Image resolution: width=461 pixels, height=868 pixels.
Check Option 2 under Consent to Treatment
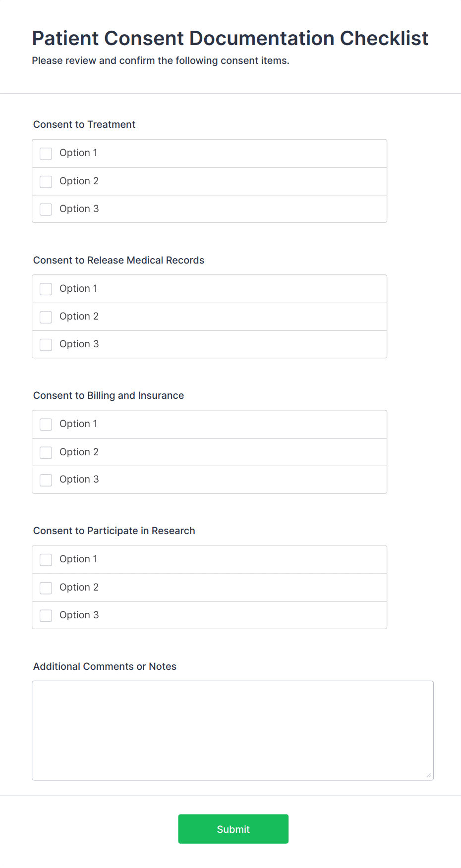[x=46, y=181]
